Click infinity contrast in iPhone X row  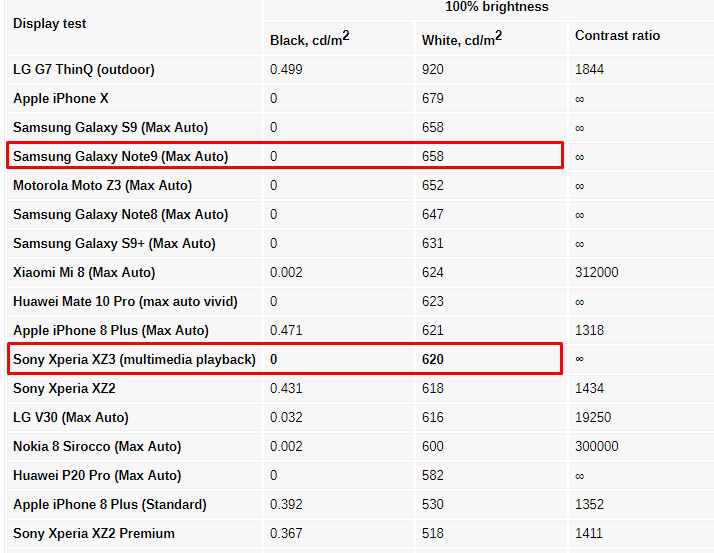[580, 99]
